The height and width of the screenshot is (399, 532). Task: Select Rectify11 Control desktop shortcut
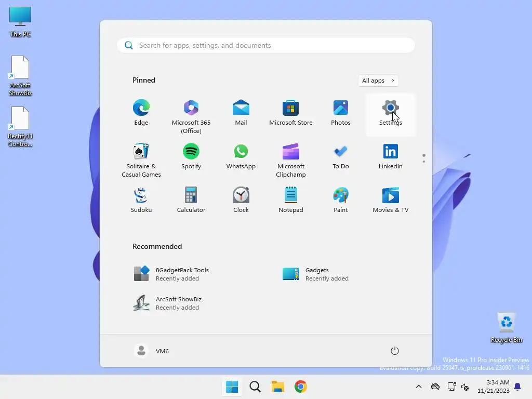pyautogui.click(x=20, y=127)
